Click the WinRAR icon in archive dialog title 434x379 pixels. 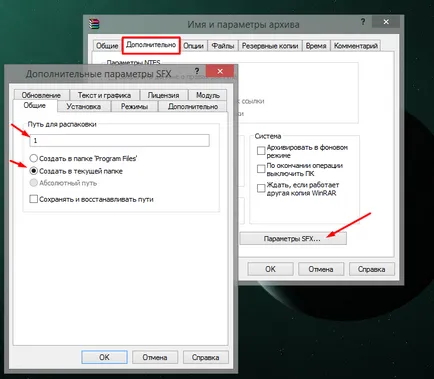tap(94, 24)
